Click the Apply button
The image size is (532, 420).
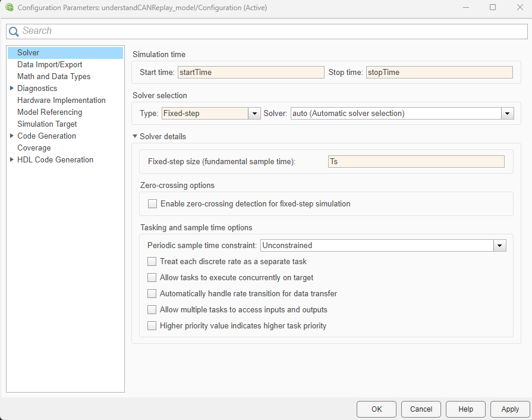(510, 409)
